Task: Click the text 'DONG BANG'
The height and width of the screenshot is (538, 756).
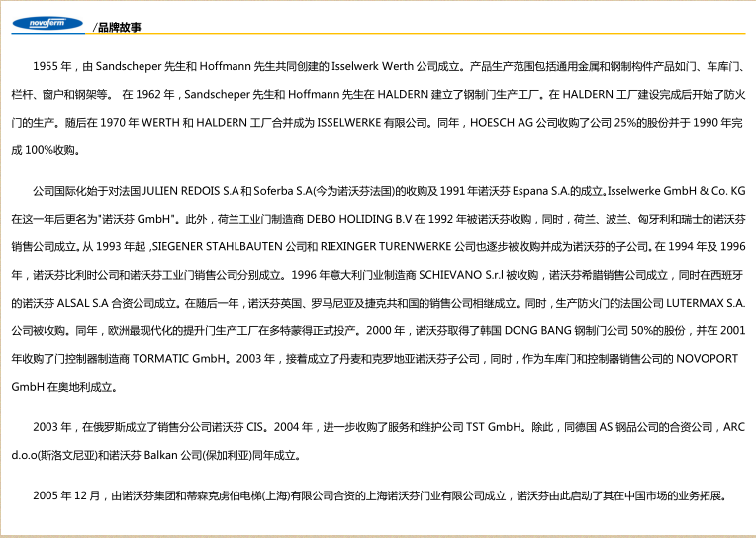Action: 538,330
